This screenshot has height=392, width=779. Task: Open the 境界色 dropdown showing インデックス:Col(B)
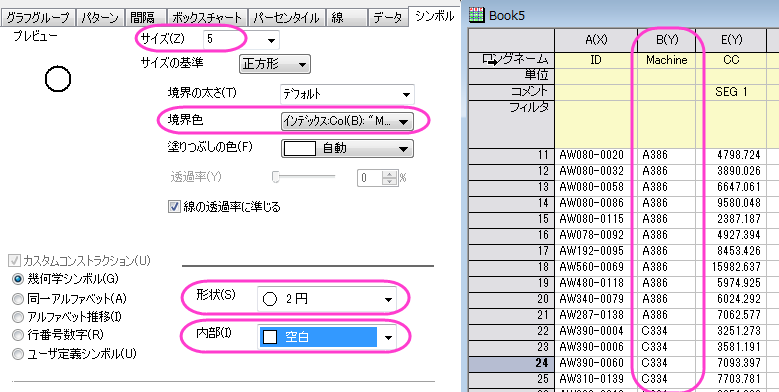(x=347, y=121)
